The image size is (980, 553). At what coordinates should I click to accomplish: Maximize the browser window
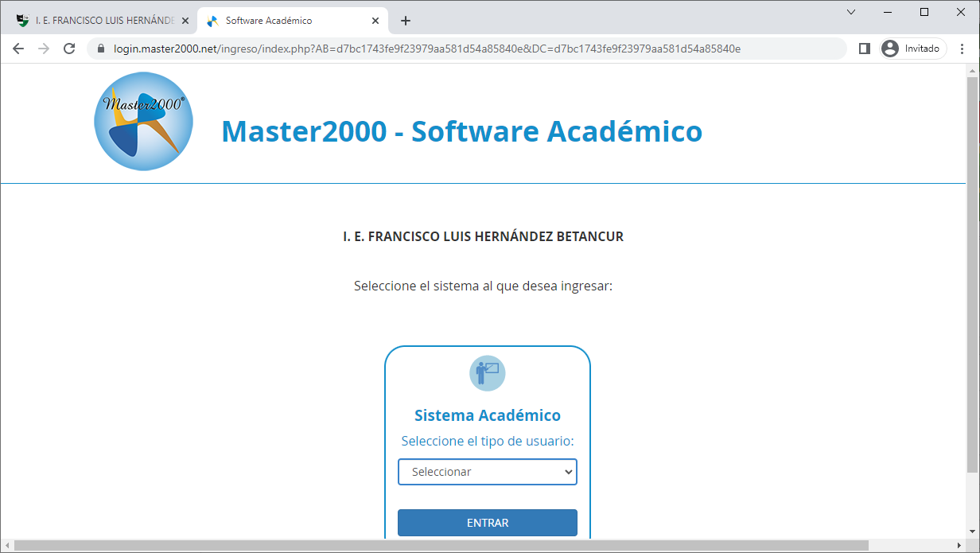(x=924, y=12)
